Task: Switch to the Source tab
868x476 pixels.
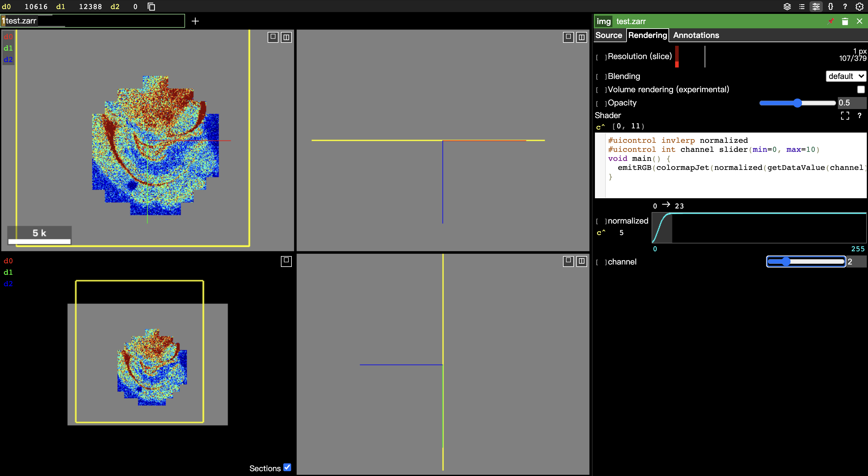Action: coord(609,35)
